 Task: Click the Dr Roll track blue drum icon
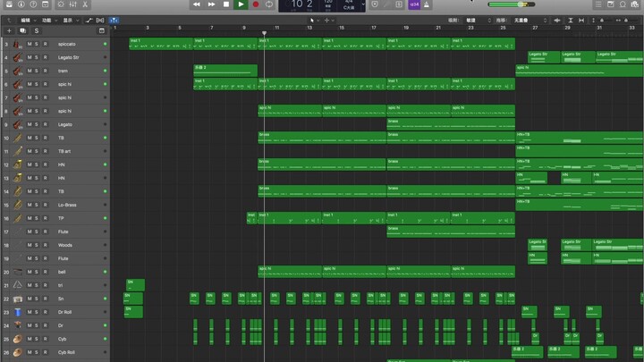point(17,312)
